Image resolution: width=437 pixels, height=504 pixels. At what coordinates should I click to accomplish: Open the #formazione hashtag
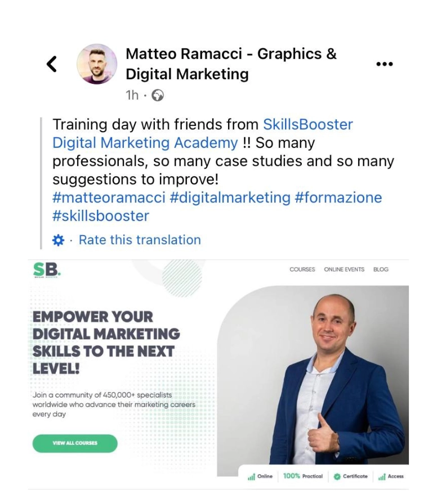[x=338, y=197]
